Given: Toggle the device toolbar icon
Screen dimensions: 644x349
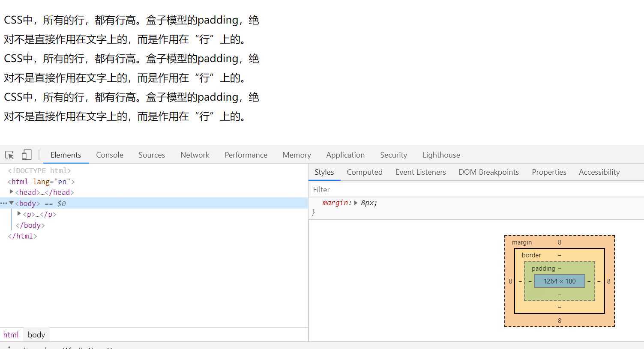Looking at the screenshot, I should (27, 155).
